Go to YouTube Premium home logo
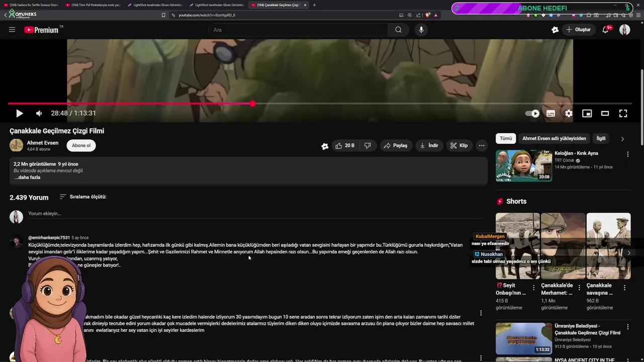This screenshot has width=644, height=362. point(42,30)
